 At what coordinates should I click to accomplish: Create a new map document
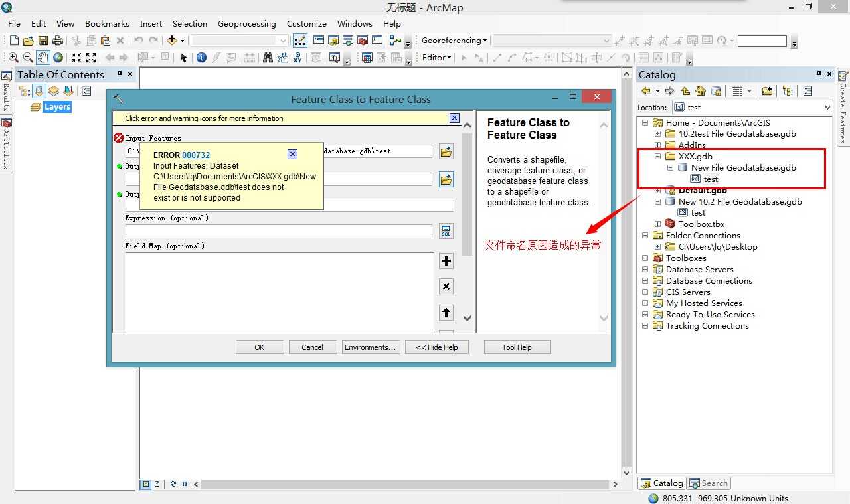click(14, 41)
